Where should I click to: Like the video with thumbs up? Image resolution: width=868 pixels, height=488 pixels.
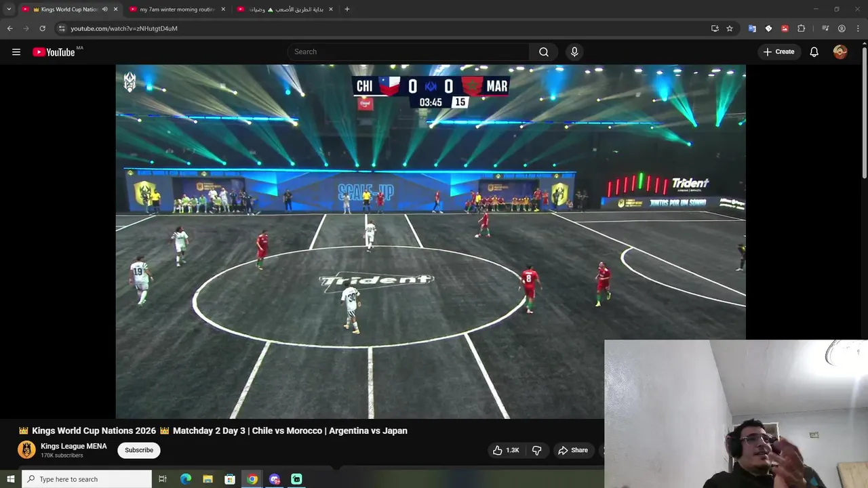coord(506,450)
